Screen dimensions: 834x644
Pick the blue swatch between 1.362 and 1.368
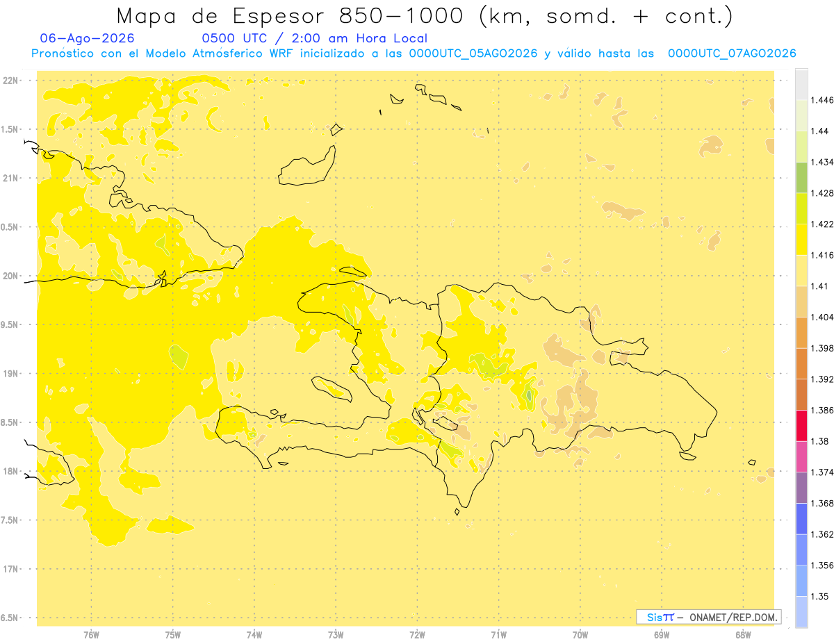[801, 518]
